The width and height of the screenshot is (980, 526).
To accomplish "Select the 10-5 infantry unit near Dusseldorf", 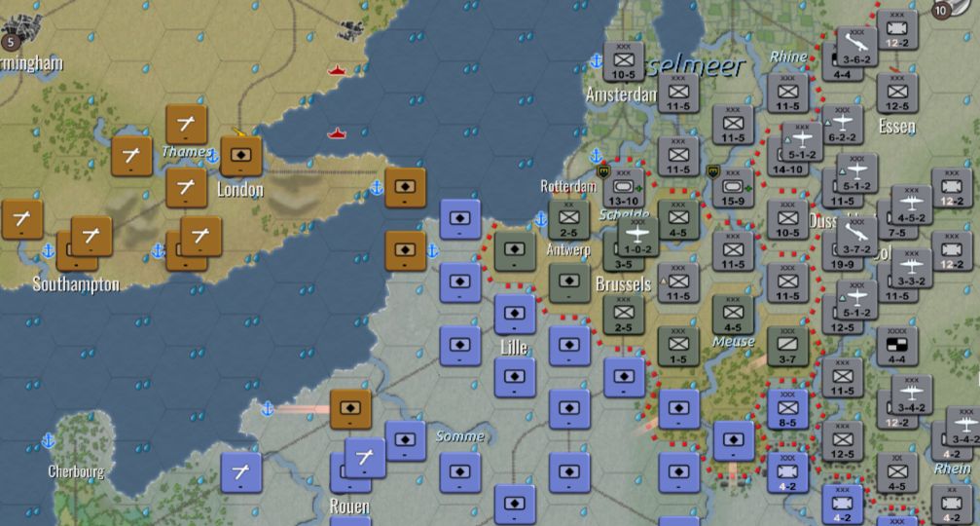I will pyautogui.click(x=787, y=219).
